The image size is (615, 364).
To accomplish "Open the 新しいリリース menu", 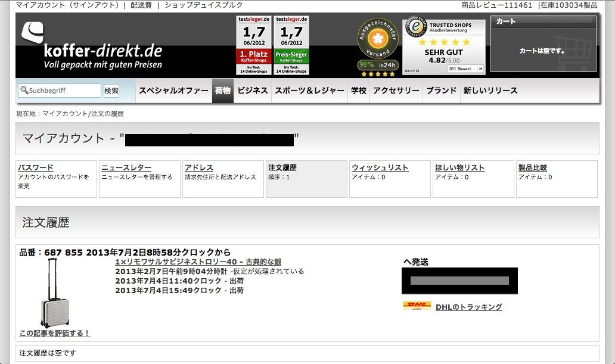I will [x=490, y=91].
